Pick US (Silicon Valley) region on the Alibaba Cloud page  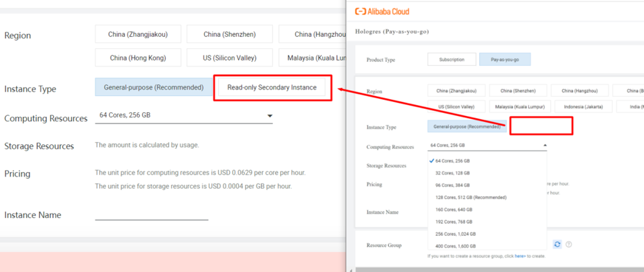coord(457,106)
